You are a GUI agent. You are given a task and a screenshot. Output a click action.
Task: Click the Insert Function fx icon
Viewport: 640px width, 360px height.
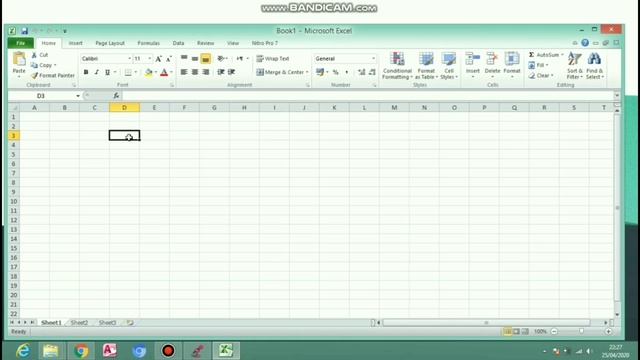coord(116,96)
